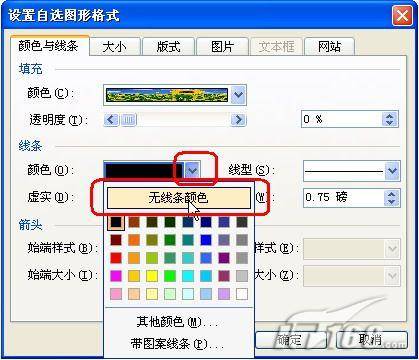Open the 图片 tab
419x360 pixels.
(x=222, y=47)
